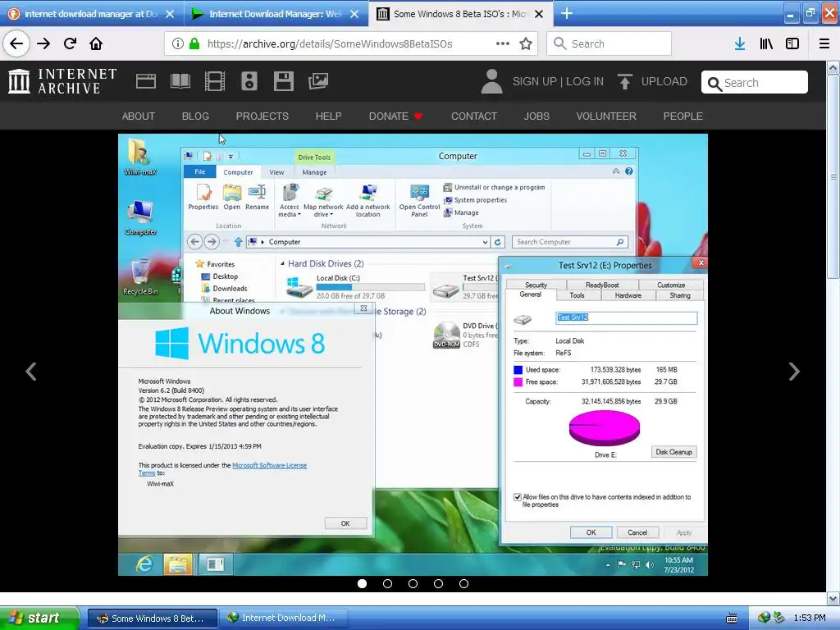The image size is (840, 630).
Task: Select the fifth carousel indicator dot
Action: point(463,583)
